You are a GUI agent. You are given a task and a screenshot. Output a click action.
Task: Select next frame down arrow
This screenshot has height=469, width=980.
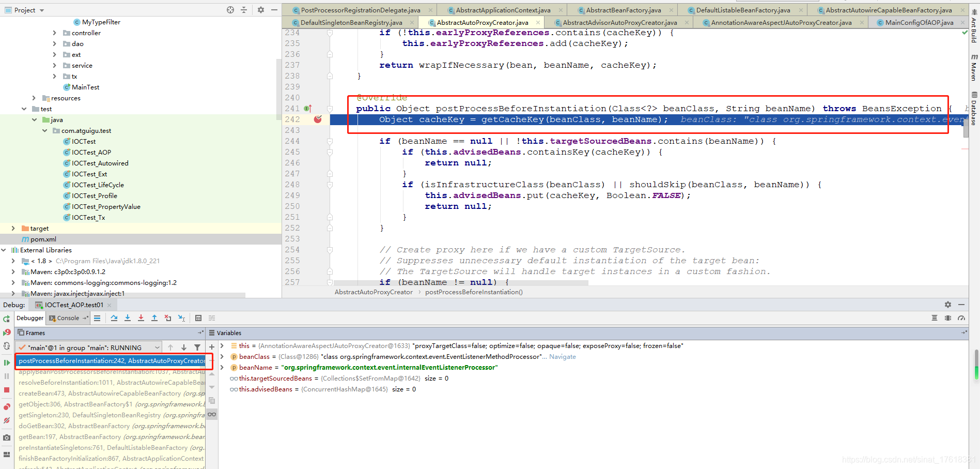tap(184, 347)
